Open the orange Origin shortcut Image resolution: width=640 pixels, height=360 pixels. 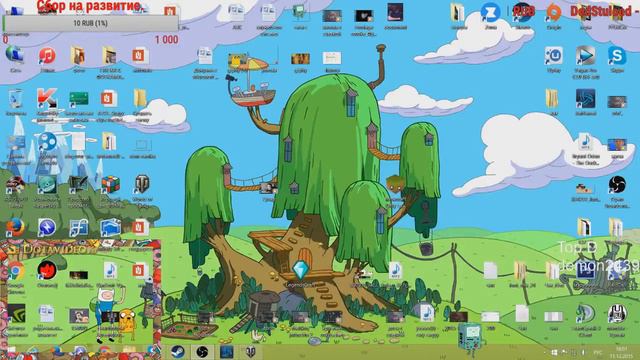coord(554,12)
